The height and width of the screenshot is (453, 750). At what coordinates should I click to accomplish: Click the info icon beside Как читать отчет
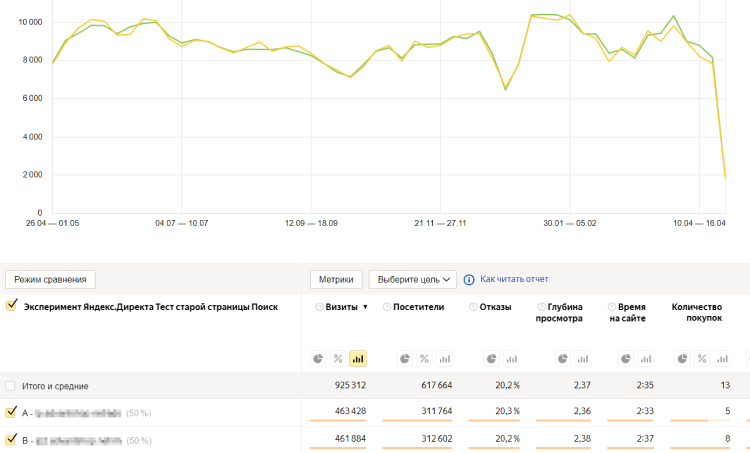point(469,280)
